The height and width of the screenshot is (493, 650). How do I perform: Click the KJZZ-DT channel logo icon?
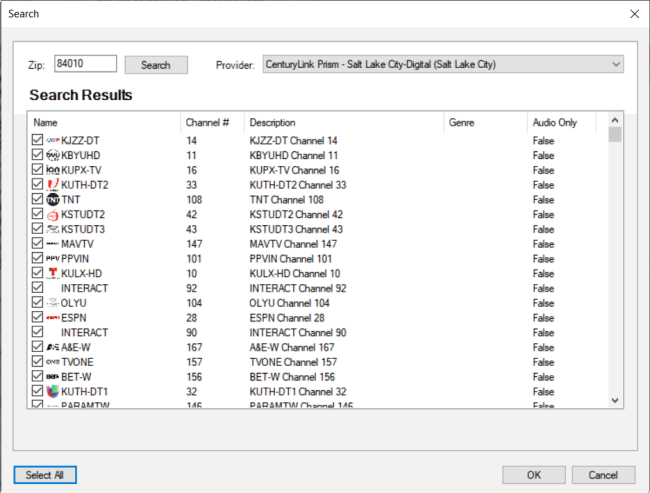point(53,141)
